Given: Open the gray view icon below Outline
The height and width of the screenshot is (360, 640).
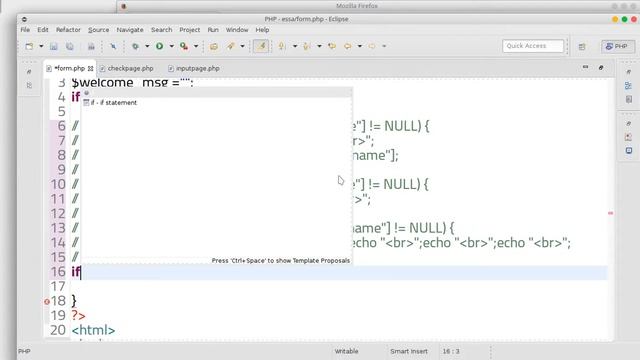Looking at the screenshot, I should point(629,99).
